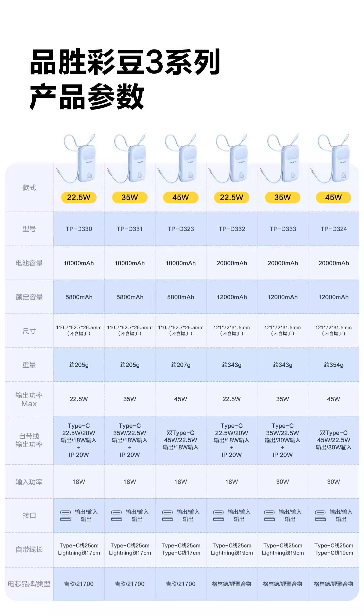Click the 电芯品牌/类型 row header

point(29,584)
